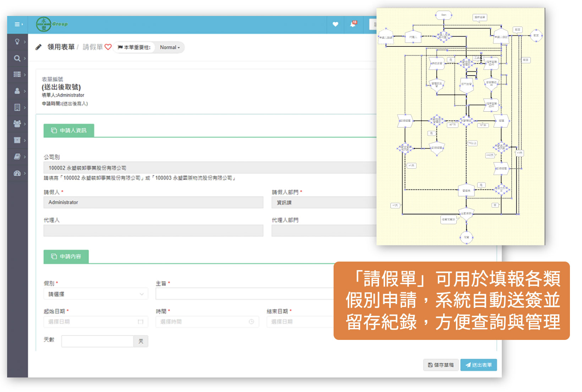The height and width of the screenshot is (392, 582).
Task: Open the group users sidebar icon
Action: 17,124
